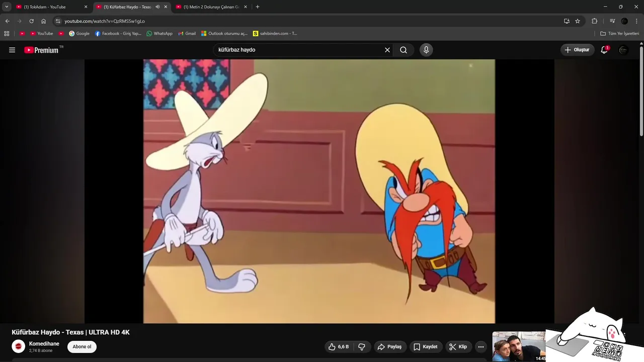Open the sahibinden.com bookmark

pyautogui.click(x=275, y=34)
